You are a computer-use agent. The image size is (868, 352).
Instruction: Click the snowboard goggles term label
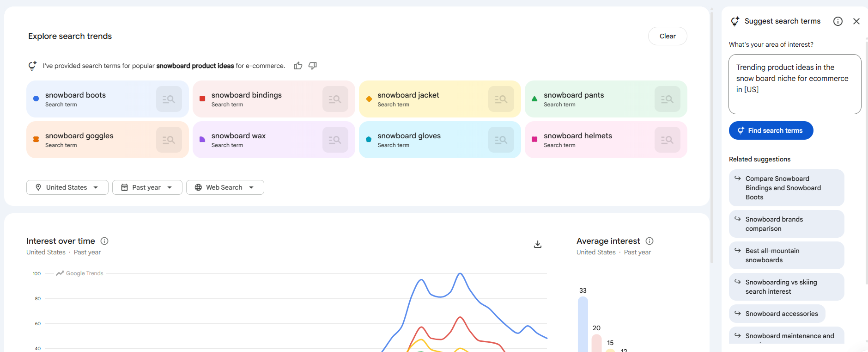point(79,136)
